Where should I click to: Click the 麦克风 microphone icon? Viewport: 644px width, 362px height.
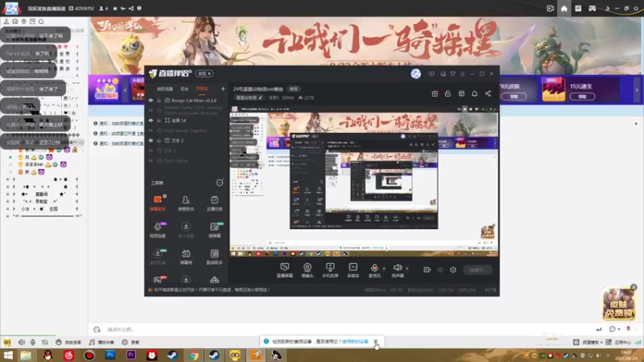374,268
